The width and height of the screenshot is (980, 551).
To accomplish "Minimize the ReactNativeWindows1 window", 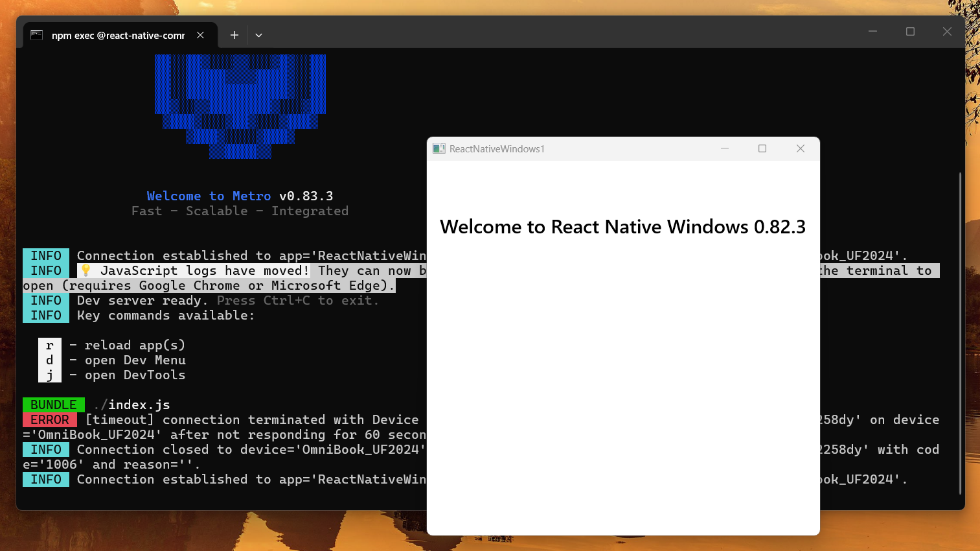I will [725, 148].
